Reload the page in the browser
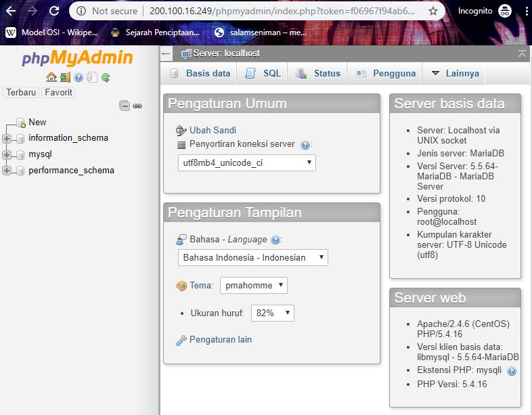This screenshot has width=532, height=415. 54,11
